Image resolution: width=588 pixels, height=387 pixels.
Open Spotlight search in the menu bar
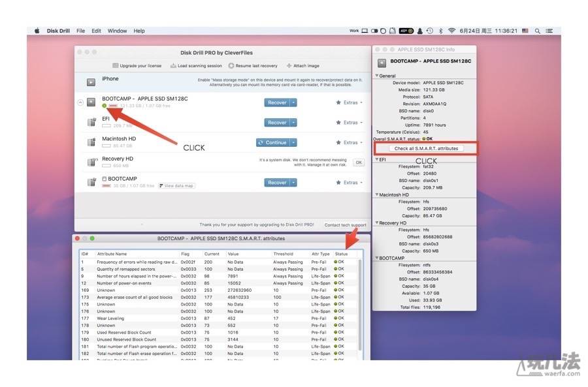[538, 31]
